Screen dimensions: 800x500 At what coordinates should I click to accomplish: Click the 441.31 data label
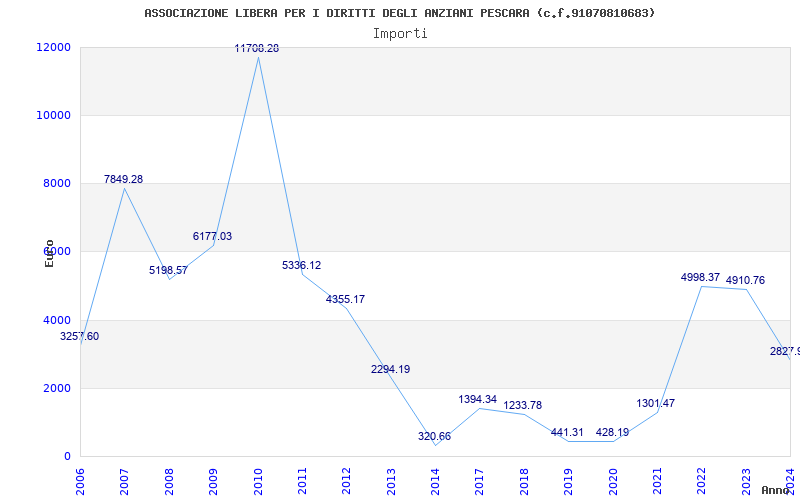coord(567,433)
